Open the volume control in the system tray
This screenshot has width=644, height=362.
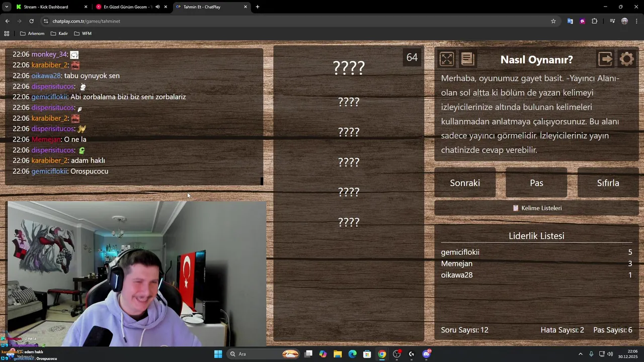click(610, 354)
